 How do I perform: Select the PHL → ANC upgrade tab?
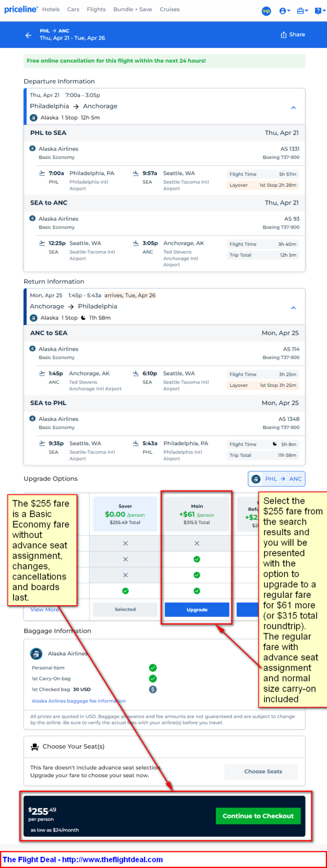coord(277,479)
